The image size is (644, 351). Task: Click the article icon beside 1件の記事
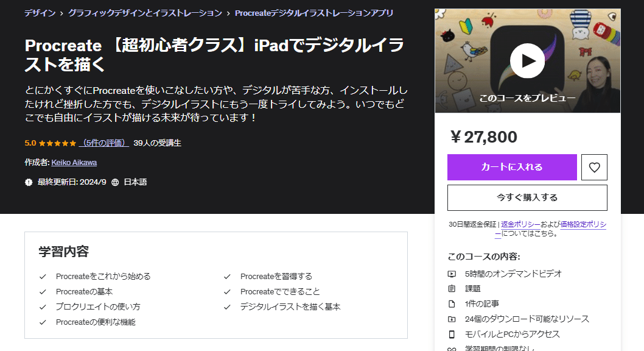(451, 303)
